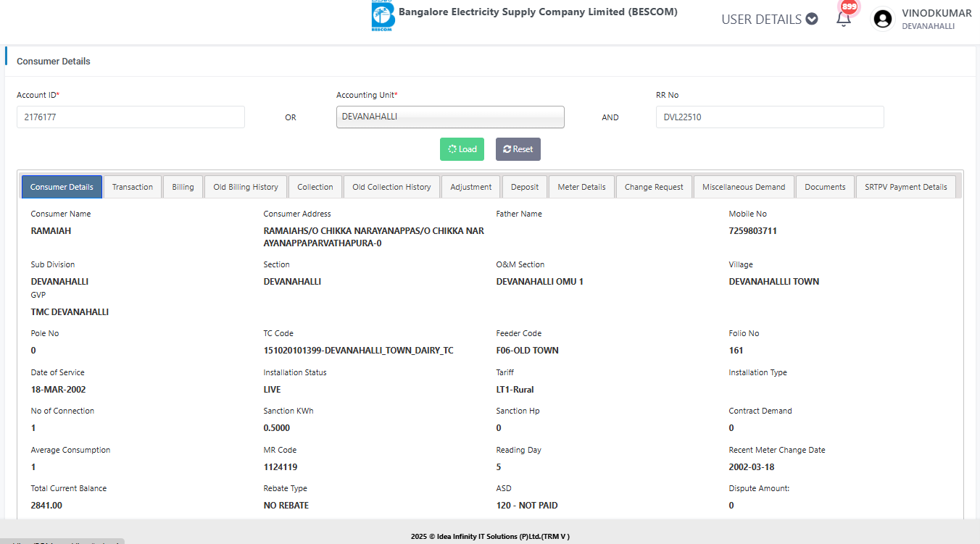Open the Billing tab
This screenshot has height=544, width=980.
pyautogui.click(x=183, y=187)
